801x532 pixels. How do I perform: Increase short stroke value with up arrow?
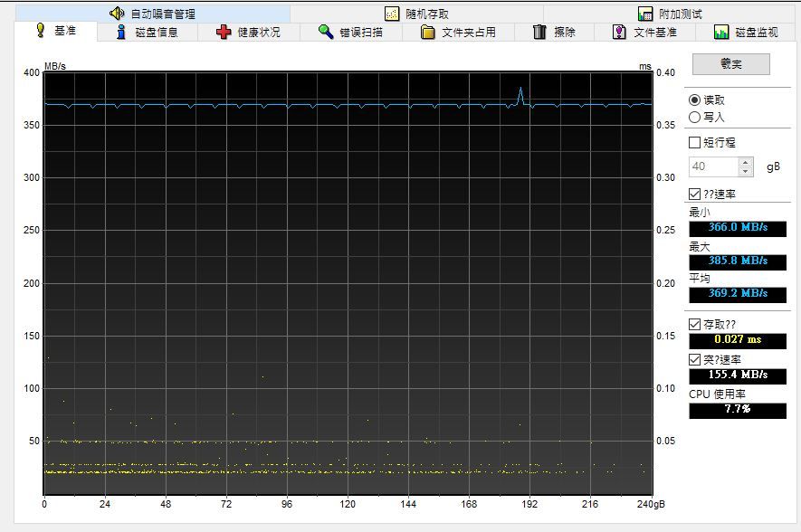[x=745, y=162]
